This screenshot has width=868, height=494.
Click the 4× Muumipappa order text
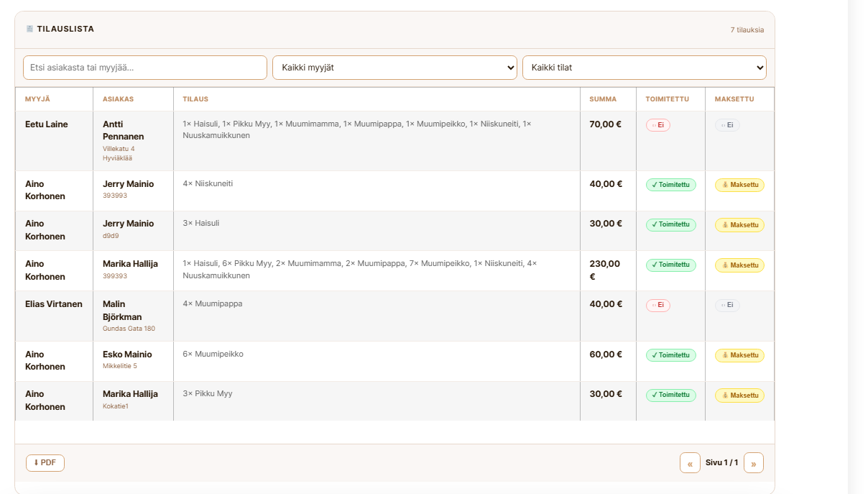[213, 304]
